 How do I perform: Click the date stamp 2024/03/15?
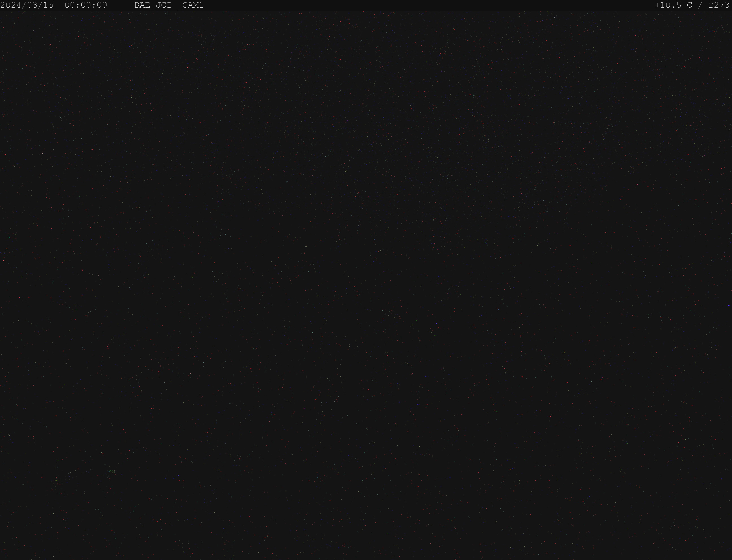click(x=27, y=5)
